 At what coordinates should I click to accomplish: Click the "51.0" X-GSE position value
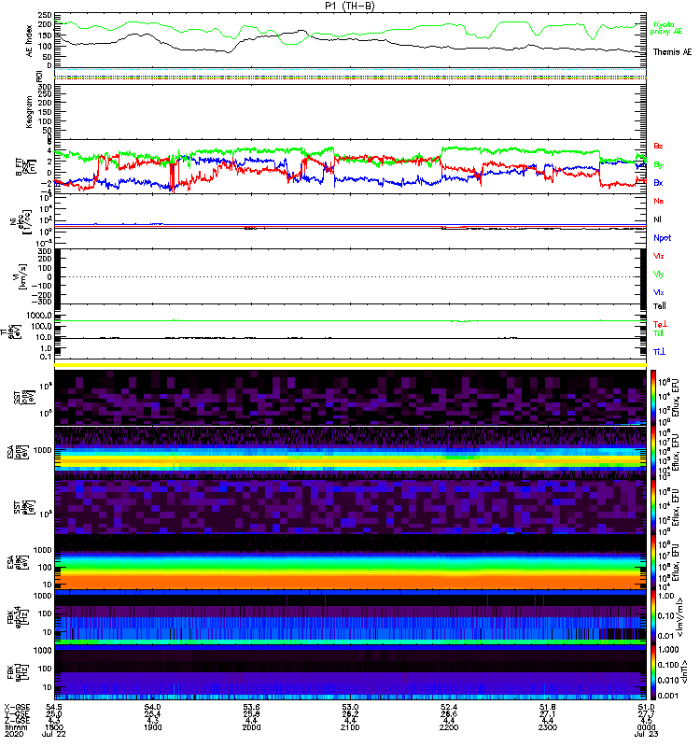[646, 707]
